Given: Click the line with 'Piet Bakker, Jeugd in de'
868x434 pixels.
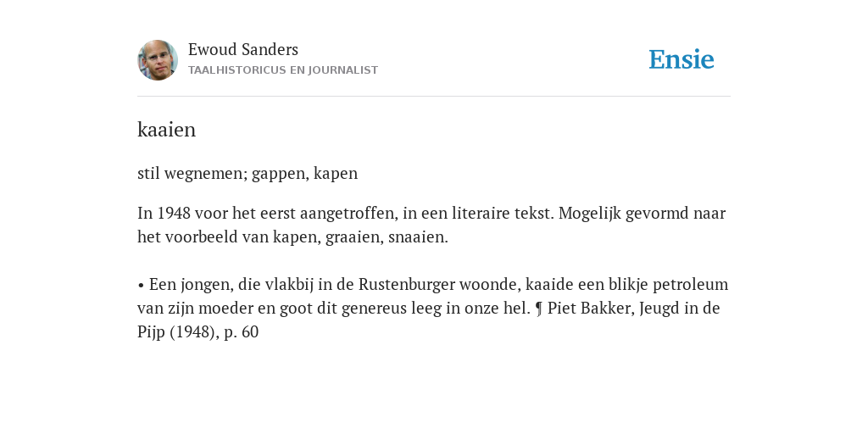Looking at the screenshot, I should pos(428,309).
